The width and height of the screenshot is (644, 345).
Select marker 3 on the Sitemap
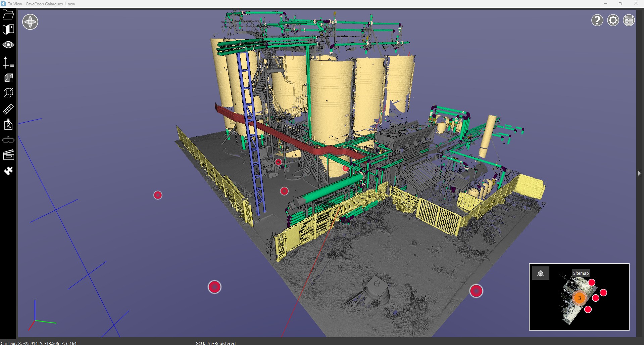[x=580, y=298]
